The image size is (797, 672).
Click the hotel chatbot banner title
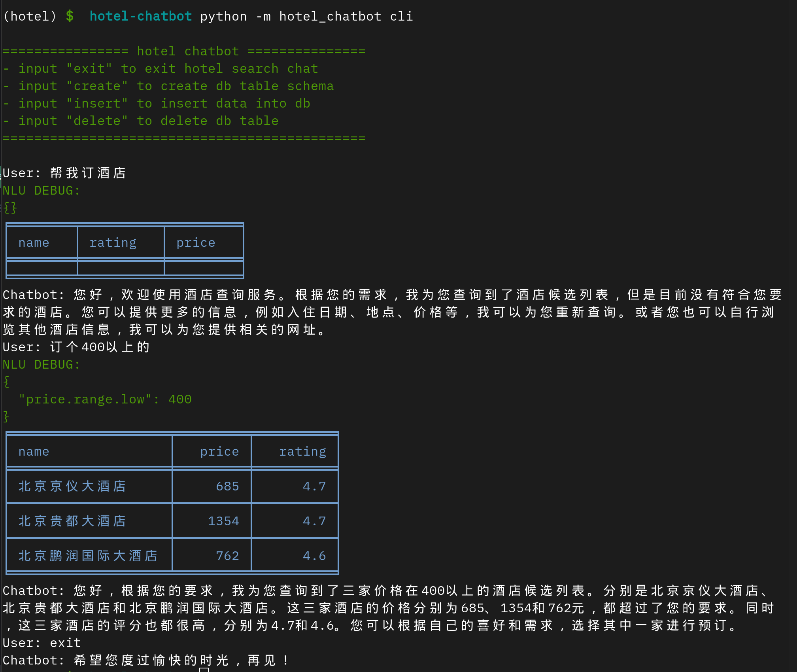pyautogui.click(x=188, y=51)
